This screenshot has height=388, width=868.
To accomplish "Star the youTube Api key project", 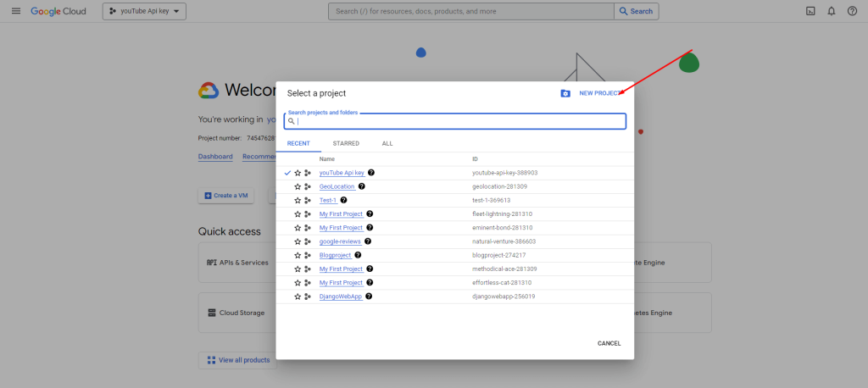I will pyautogui.click(x=298, y=173).
